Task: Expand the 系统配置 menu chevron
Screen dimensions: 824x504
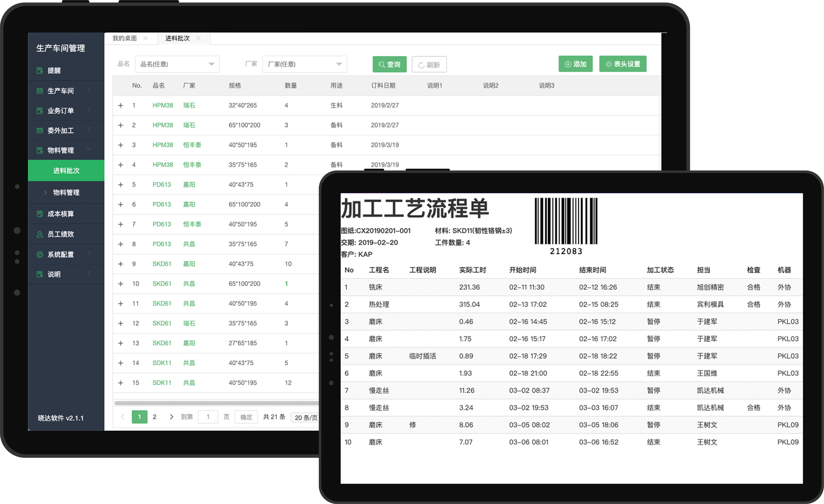Action: tap(89, 253)
